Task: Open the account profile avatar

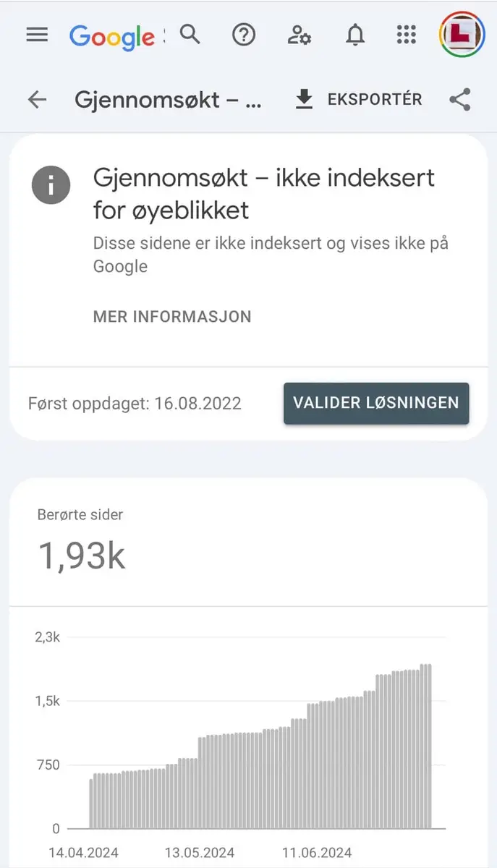Action: [462, 35]
